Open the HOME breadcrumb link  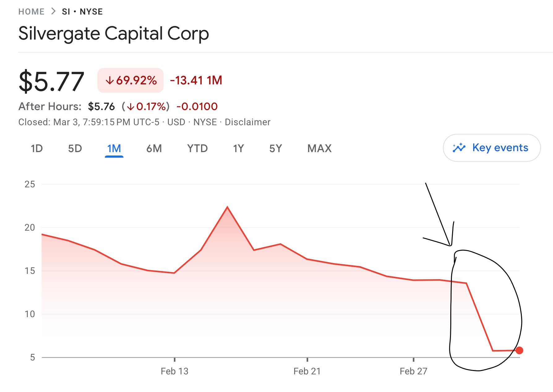31,12
